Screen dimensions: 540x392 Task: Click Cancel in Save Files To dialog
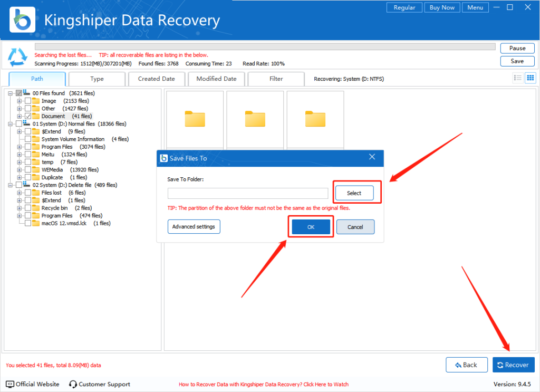[355, 227]
